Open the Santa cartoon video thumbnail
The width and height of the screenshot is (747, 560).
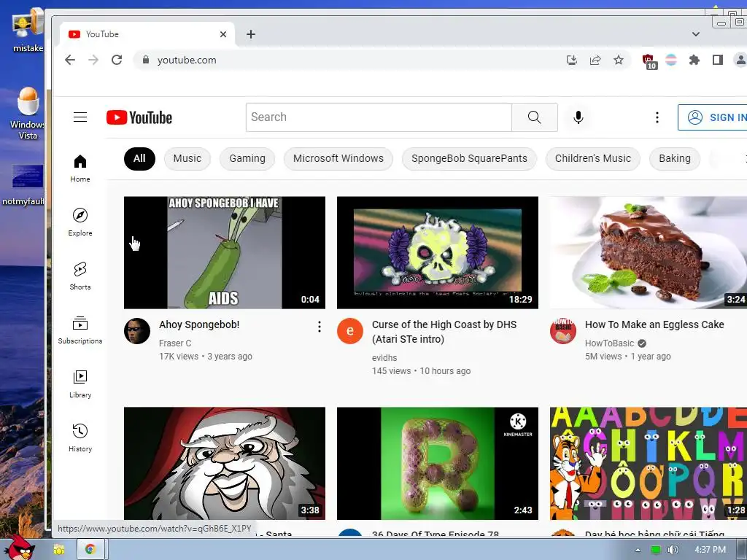[225, 463]
